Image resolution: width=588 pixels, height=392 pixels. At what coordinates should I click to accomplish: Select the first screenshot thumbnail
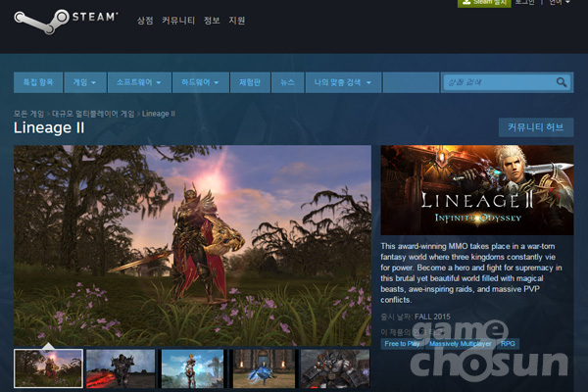pyautogui.click(x=48, y=369)
